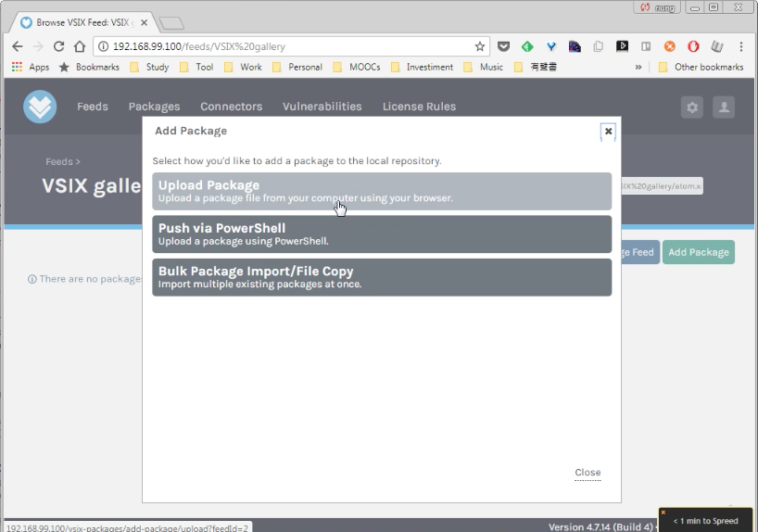Screen dimensions: 758x532
Task: Open the Personal bookmarks folder
Action: [297, 67]
